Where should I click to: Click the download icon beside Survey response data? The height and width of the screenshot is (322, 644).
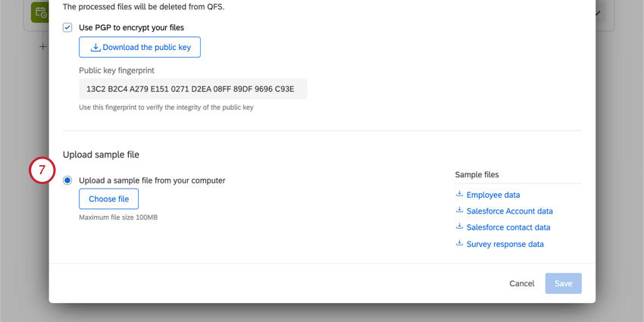pos(459,243)
